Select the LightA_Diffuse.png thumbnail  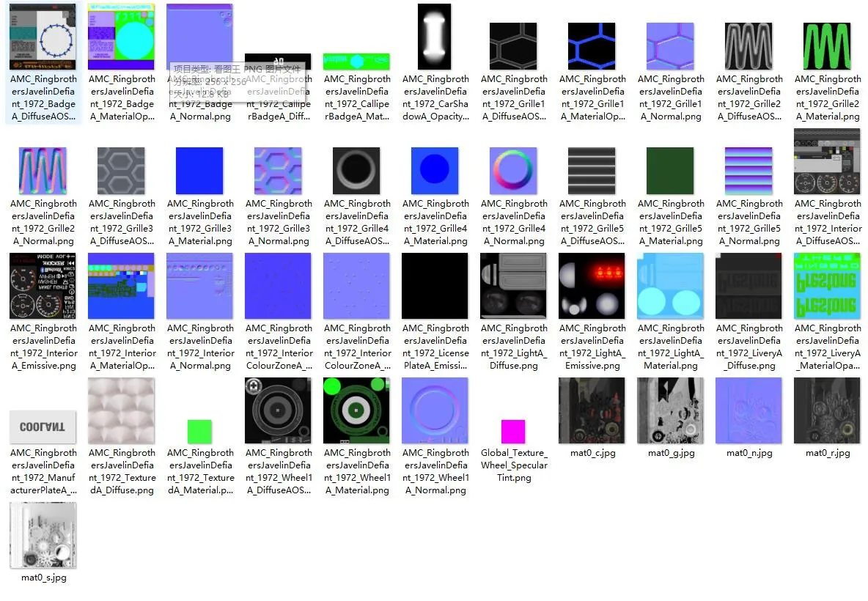513,286
